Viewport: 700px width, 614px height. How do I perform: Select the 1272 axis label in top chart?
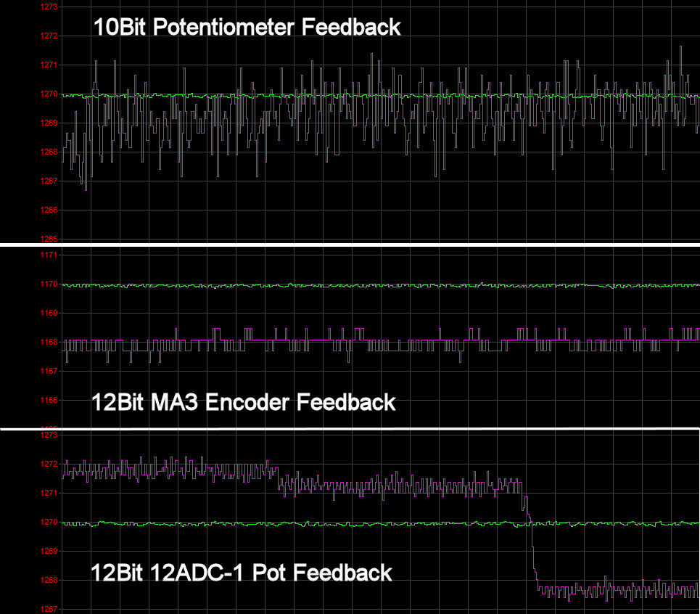pos(49,36)
